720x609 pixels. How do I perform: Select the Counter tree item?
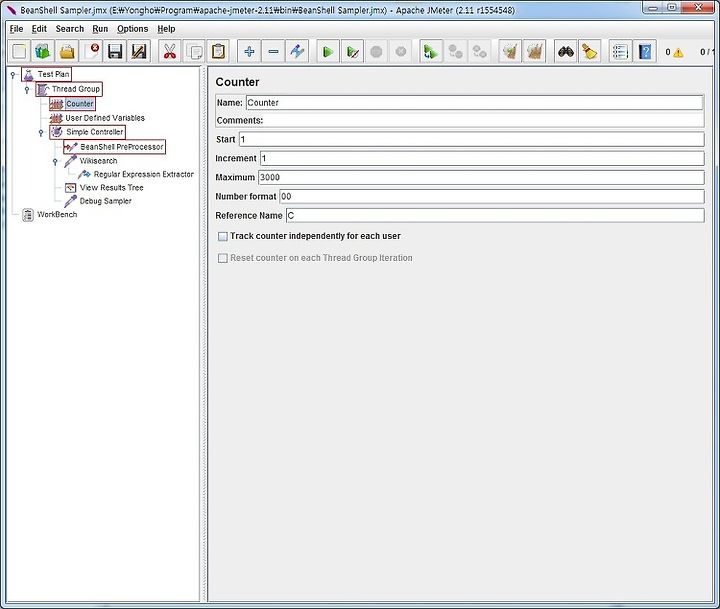click(73, 104)
